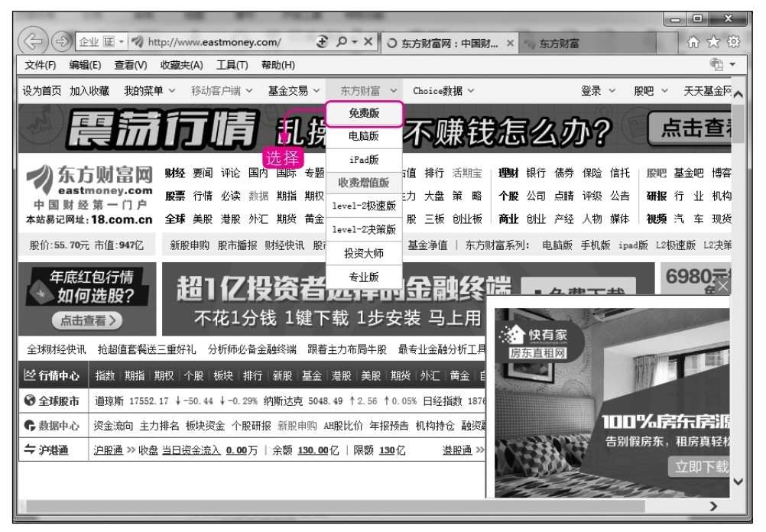This screenshot has width=766, height=532.
Task: Select level-2极速版 in dropdown
Action: pyautogui.click(x=364, y=206)
